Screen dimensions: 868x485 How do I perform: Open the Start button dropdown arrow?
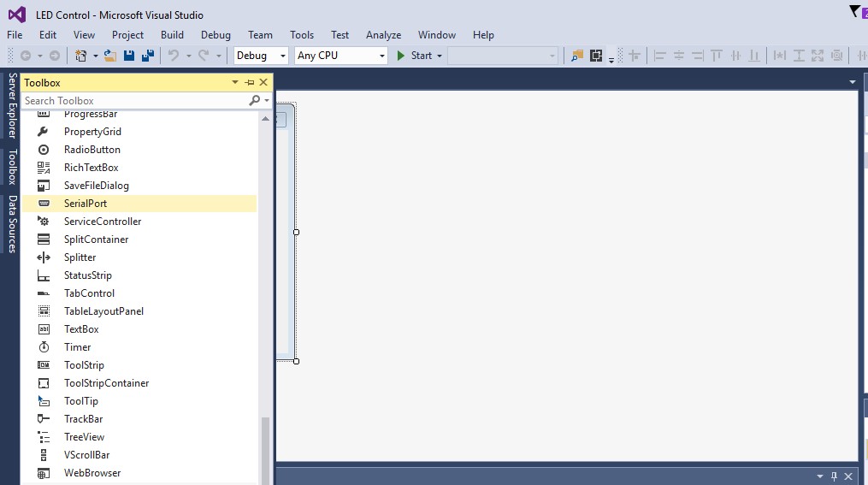click(440, 56)
